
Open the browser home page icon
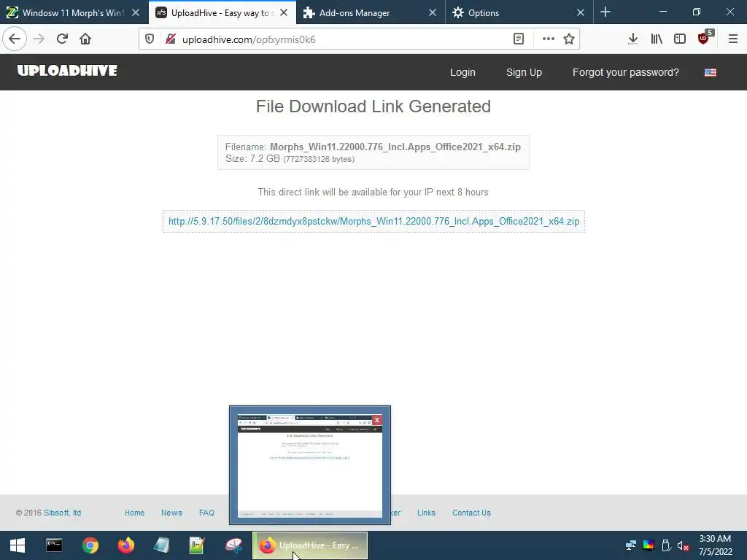coord(85,39)
